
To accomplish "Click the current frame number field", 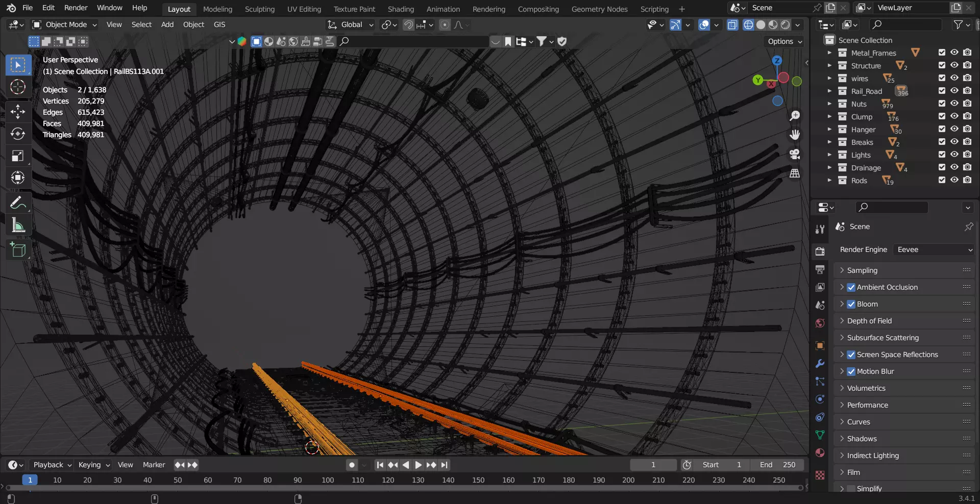I will point(653,465).
